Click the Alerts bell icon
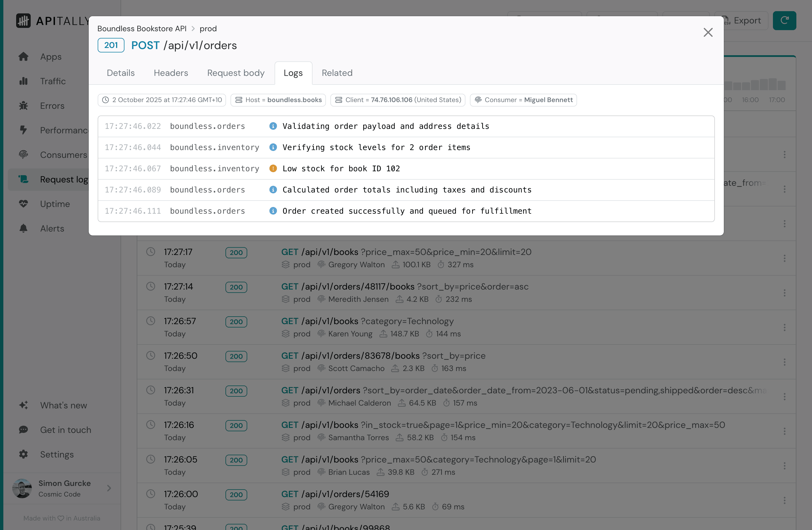The height and width of the screenshot is (530, 812). [23, 228]
